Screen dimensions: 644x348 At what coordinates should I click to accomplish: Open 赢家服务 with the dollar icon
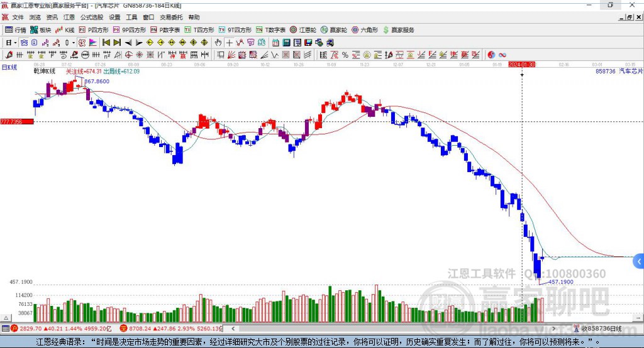(x=398, y=30)
